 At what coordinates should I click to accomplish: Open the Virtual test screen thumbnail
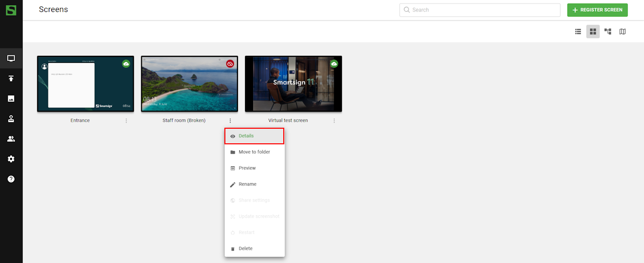coord(293,83)
